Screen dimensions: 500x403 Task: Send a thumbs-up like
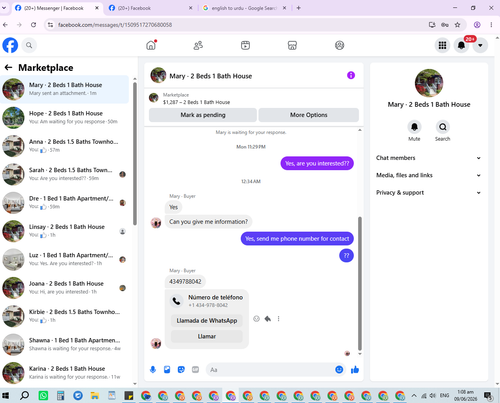tap(355, 369)
